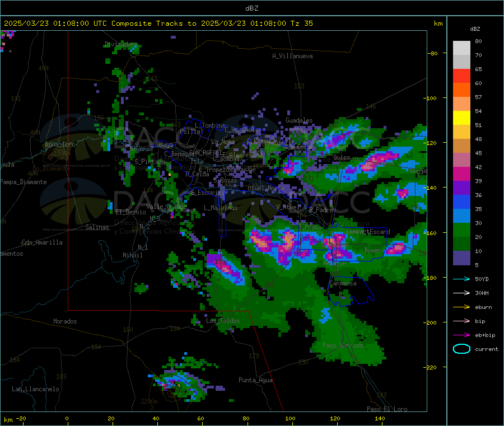Click the 'Bowen' place label
The image size is (504, 426).
tap(373, 250)
